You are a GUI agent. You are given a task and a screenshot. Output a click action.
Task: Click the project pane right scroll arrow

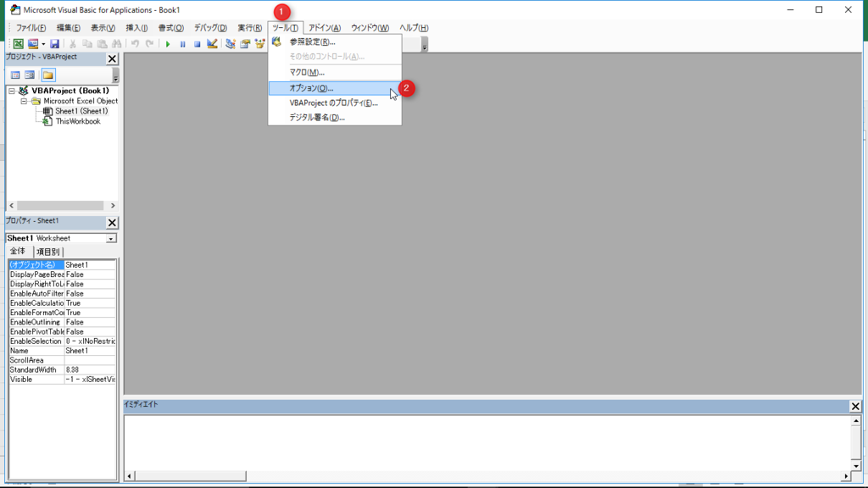113,206
